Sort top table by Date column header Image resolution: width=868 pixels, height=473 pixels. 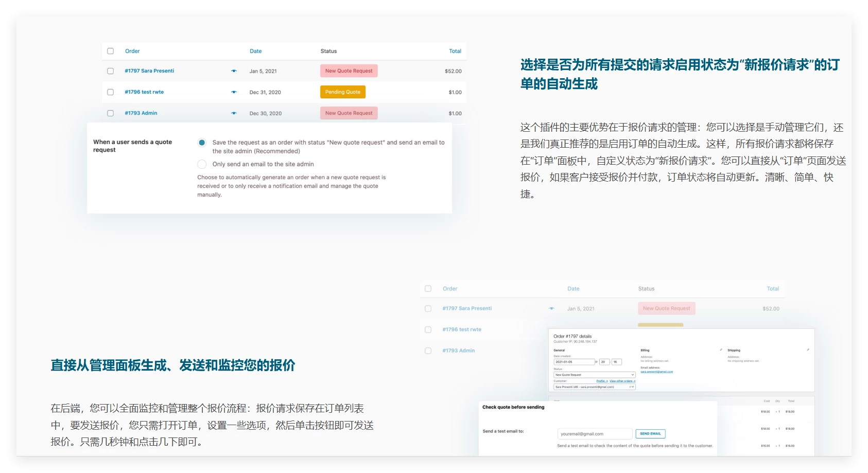click(255, 51)
